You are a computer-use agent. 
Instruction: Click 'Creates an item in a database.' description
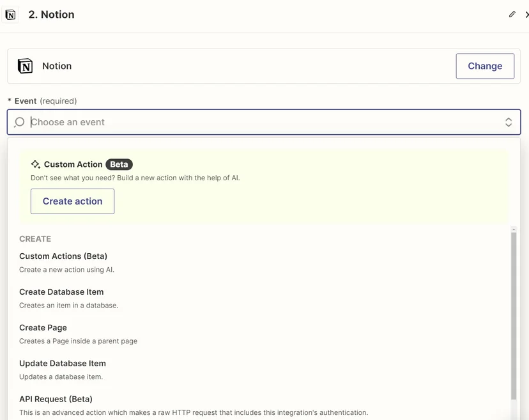[x=69, y=306]
